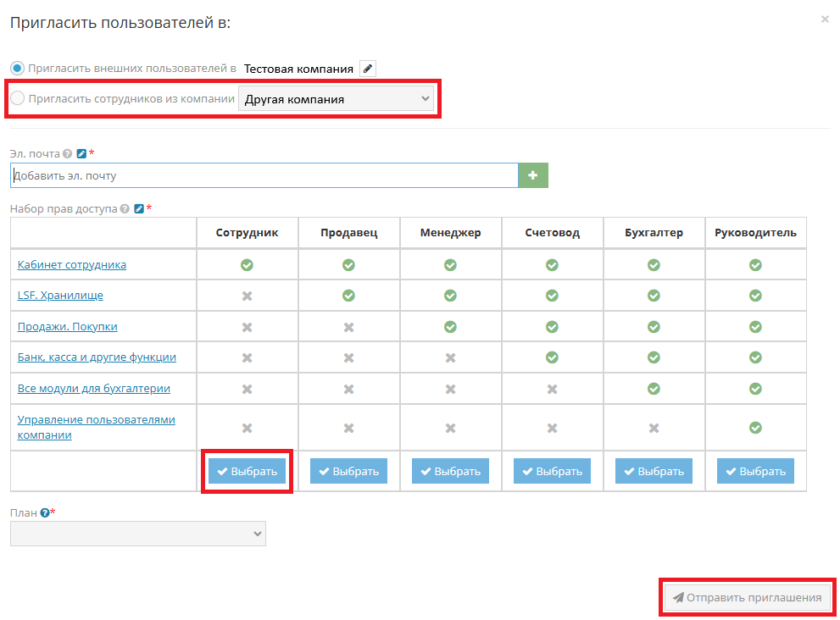Click the pencil icon next to Тестовая компания
The height and width of the screenshot is (620, 840).
click(x=368, y=68)
